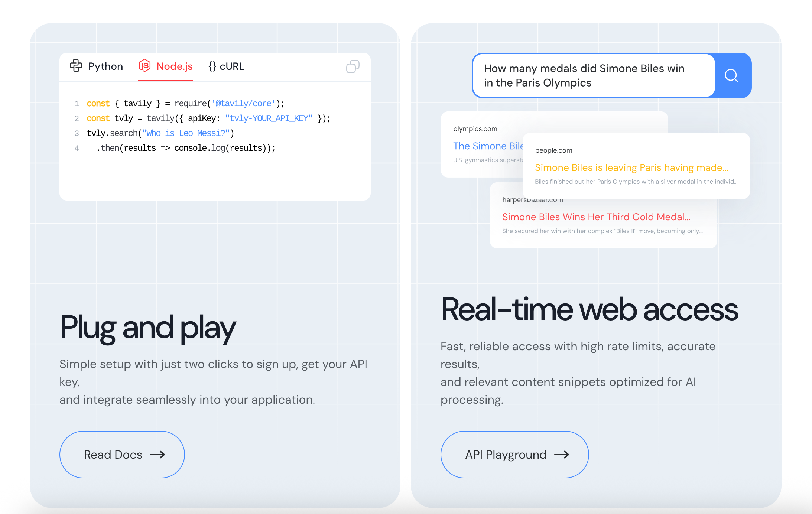
Task: Select the Node.js tab
Action: tap(174, 66)
